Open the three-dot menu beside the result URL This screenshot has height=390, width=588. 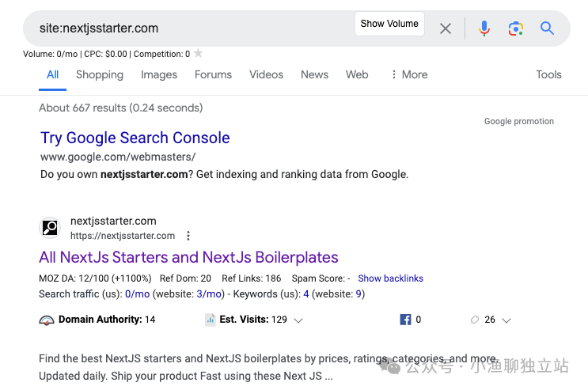(188, 236)
